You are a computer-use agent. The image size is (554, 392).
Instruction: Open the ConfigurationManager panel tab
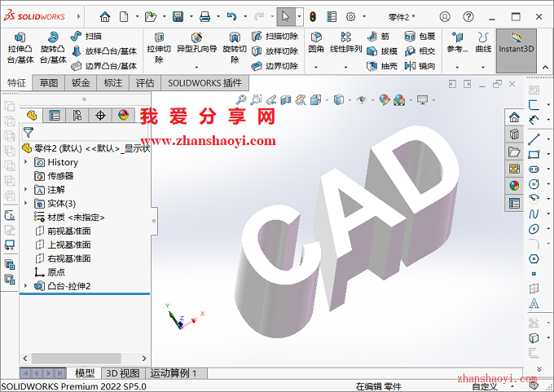pos(77,115)
